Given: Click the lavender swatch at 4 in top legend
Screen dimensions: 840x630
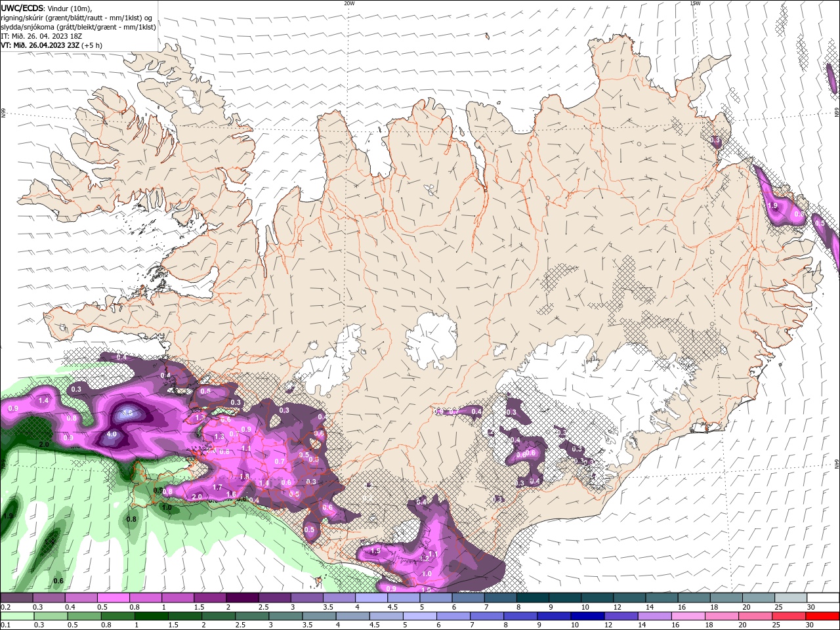Looking at the screenshot, I should 371,597.
